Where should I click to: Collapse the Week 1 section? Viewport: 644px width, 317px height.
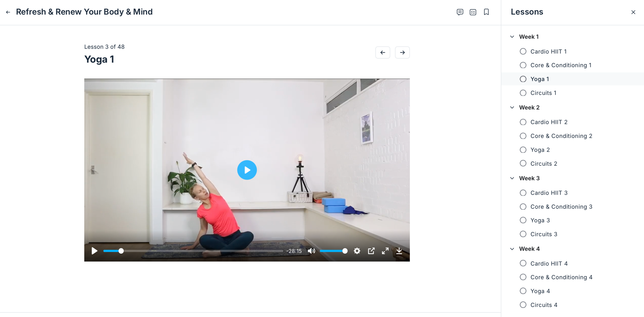(x=512, y=37)
